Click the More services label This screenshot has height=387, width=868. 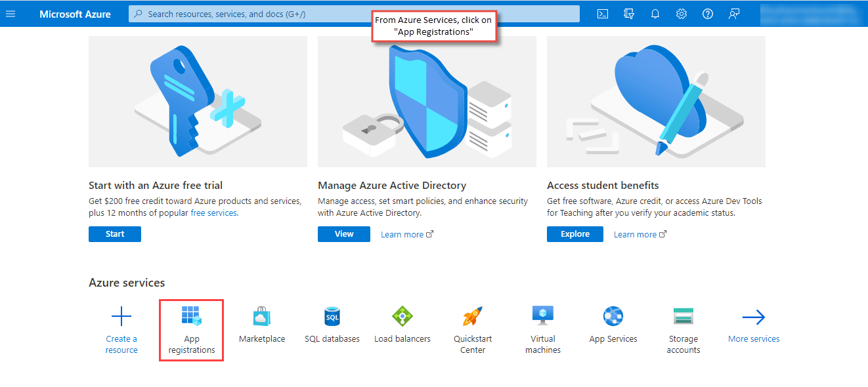coord(754,339)
